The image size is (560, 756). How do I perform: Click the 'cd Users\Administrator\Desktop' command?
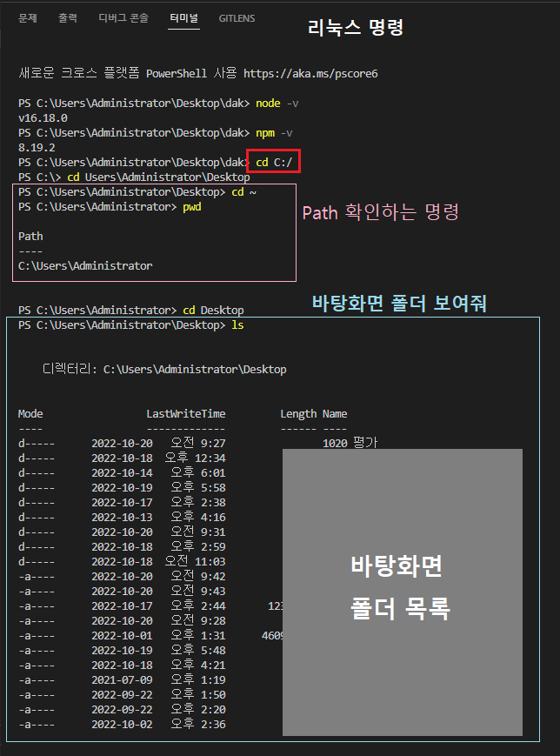[x=158, y=177]
